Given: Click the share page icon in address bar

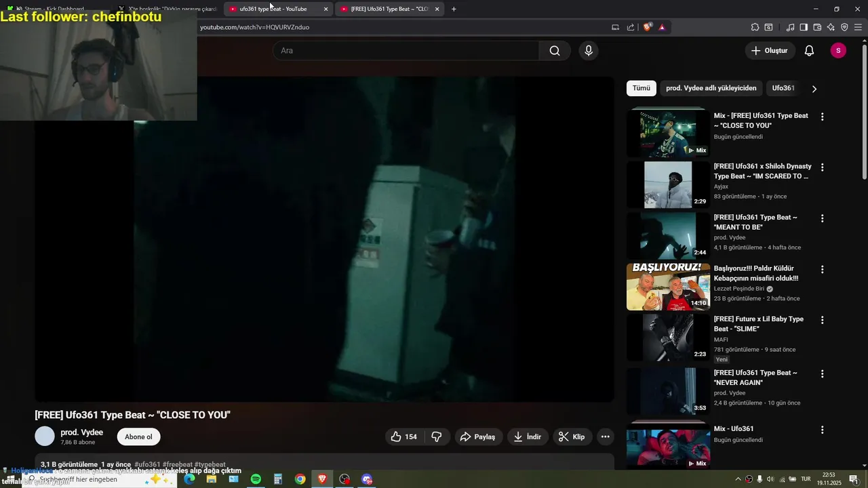Looking at the screenshot, I should (631, 27).
